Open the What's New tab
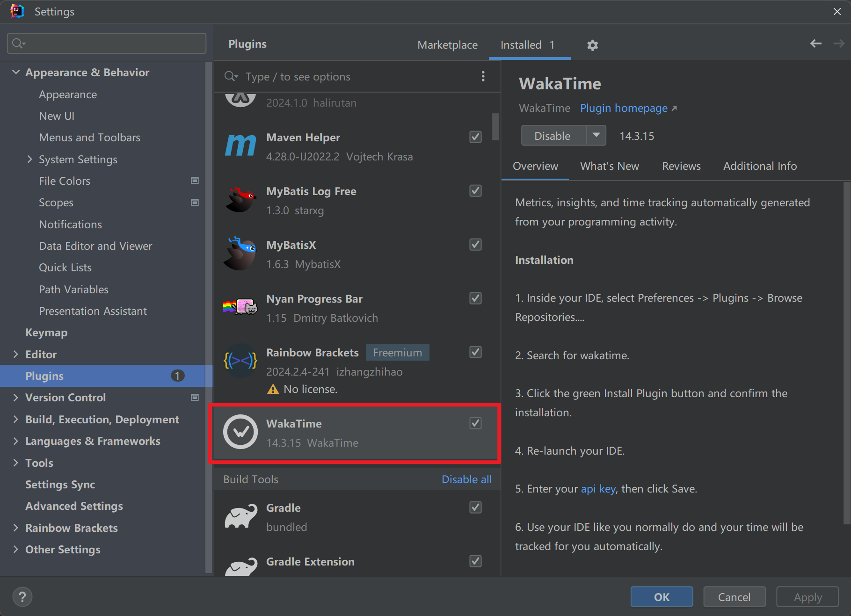This screenshot has height=616, width=851. click(x=609, y=166)
